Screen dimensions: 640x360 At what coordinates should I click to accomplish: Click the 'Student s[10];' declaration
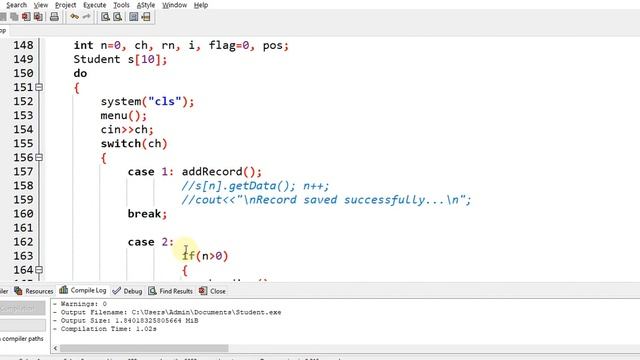click(x=120, y=60)
